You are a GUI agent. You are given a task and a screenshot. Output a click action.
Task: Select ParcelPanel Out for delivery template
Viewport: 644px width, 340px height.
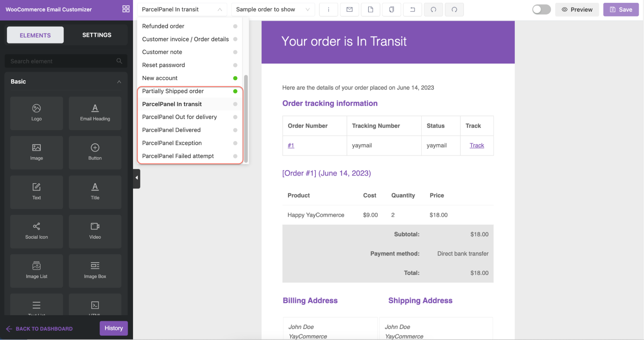pos(190,117)
